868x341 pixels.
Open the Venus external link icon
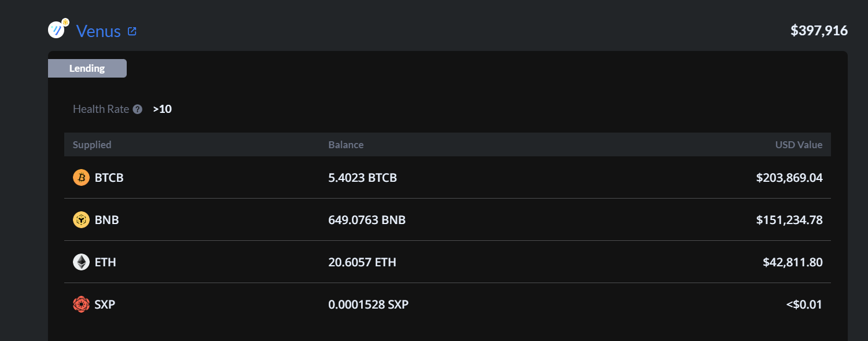[x=132, y=31]
